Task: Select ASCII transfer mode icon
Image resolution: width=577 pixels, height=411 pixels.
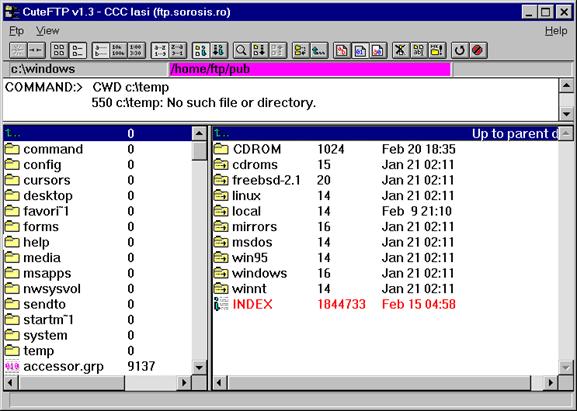Action: pos(342,50)
